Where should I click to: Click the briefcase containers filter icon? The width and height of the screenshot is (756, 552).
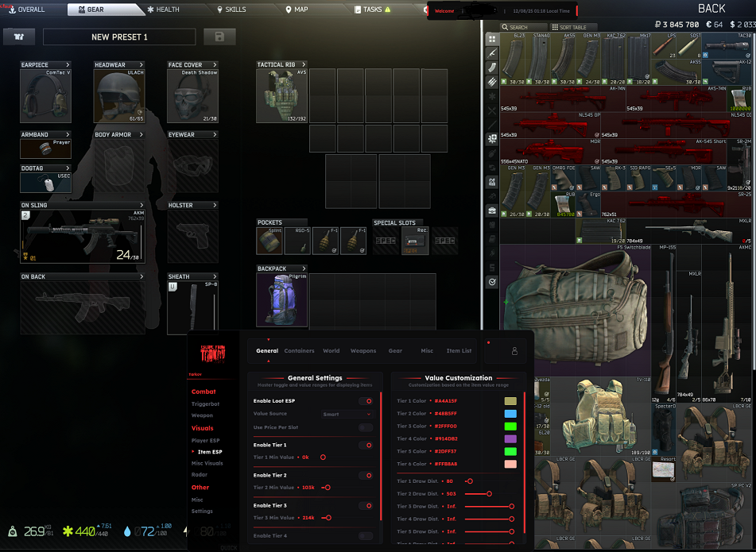tap(492, 210)
